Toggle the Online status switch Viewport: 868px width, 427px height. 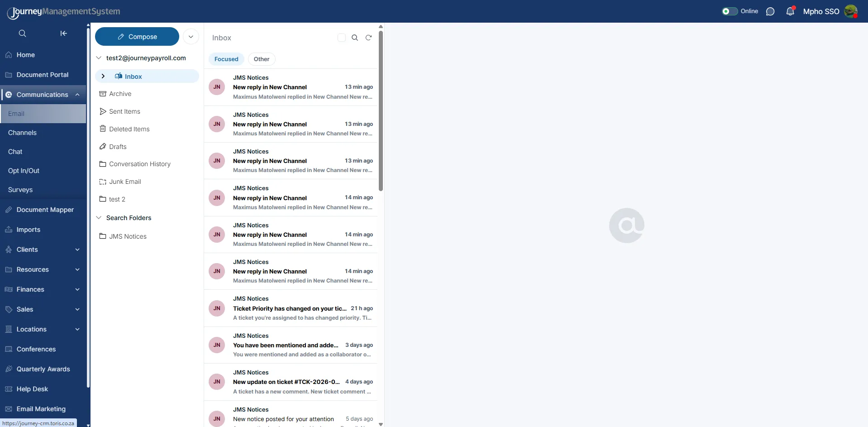click(x=730, y=11)
